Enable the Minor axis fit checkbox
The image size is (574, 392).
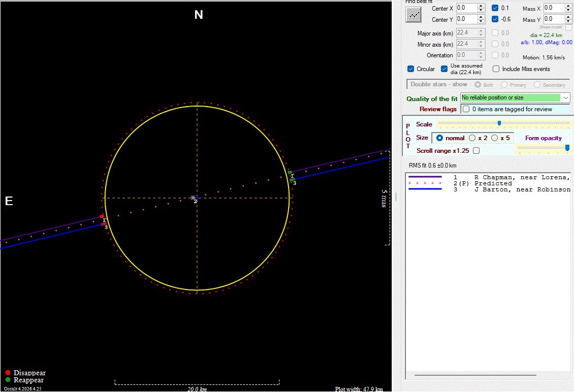click(x=495, y=44)
